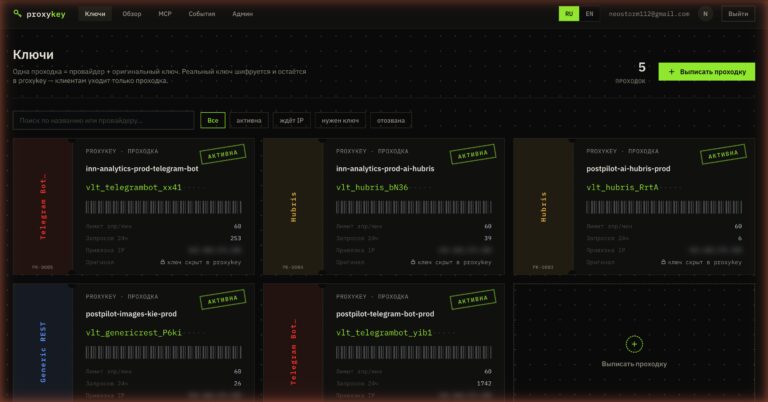Click the barcode on postpilot-ai-hubris-prod card
This screenshot has height=402, width=768.
tap(664, 207)
